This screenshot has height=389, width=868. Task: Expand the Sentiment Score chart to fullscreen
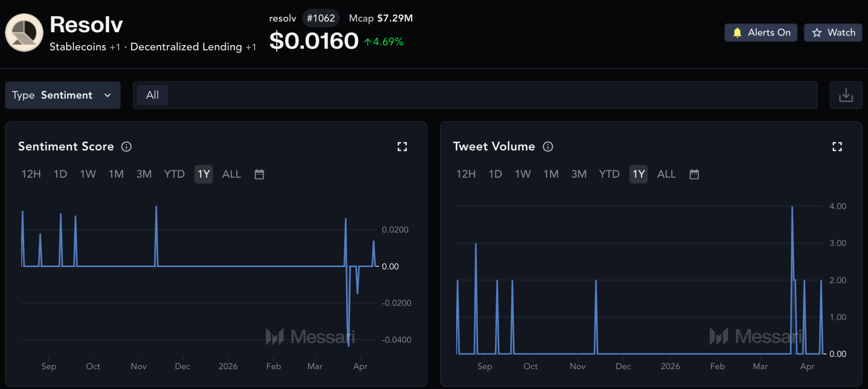(402, 146)
